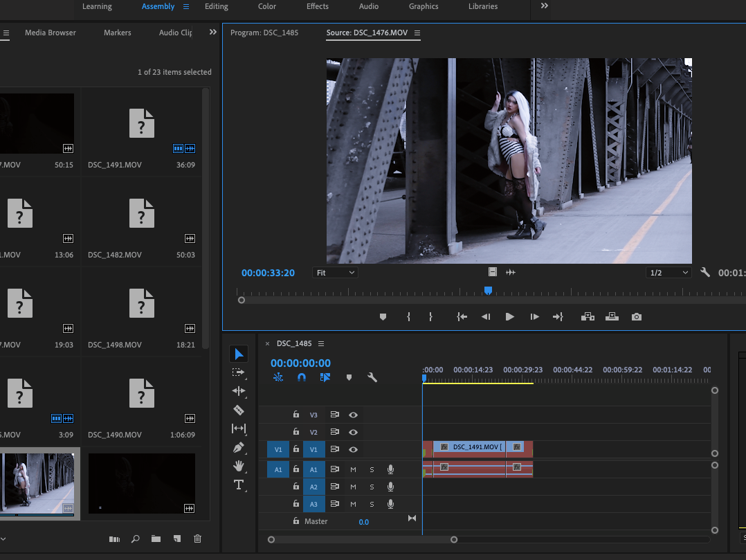The image size is (746, 560).
Task: Switch to the Editing workspace tab
Action: [x=217, y=6]
